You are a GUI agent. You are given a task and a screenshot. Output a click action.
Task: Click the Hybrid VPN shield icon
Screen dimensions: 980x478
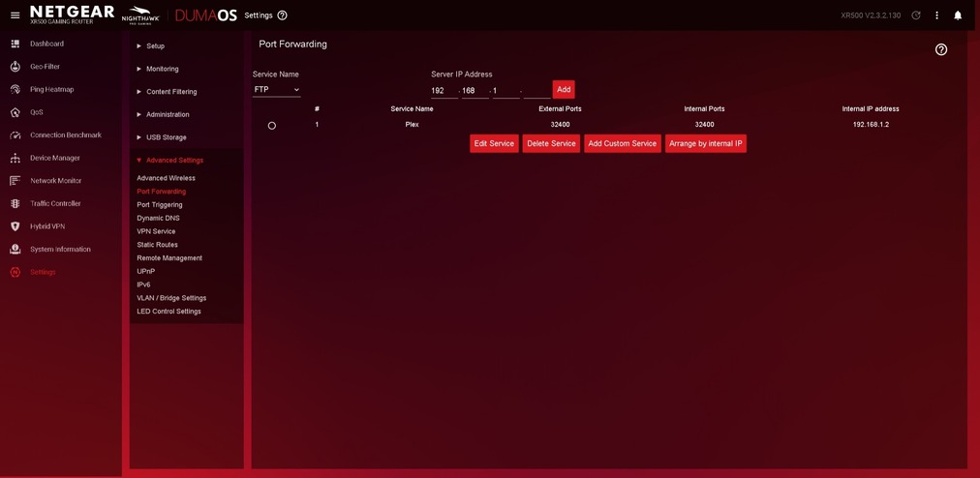coord(15,226)
